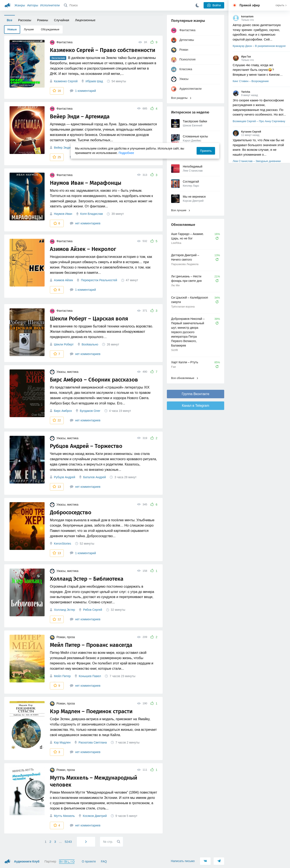Click the Войти login button
The height and width of the screenshot is (868, 290).
214,5
